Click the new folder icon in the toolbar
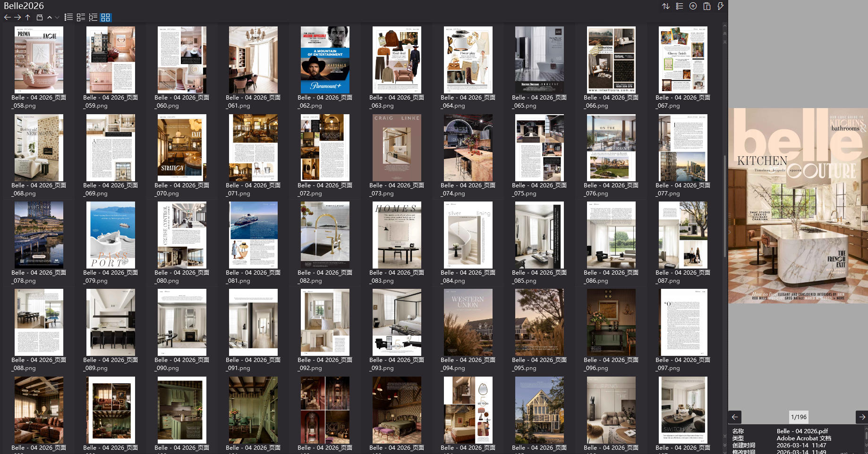 click(x=40, y=17)
